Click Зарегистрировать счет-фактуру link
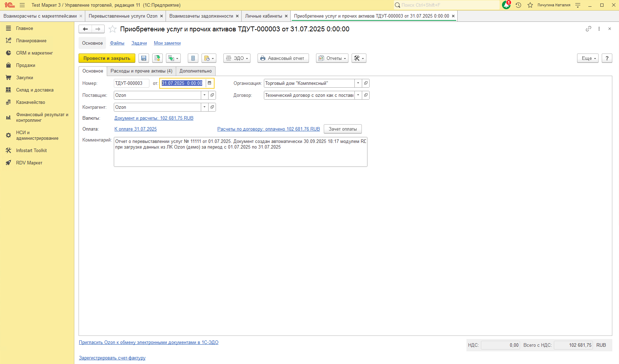 point(112,358)
